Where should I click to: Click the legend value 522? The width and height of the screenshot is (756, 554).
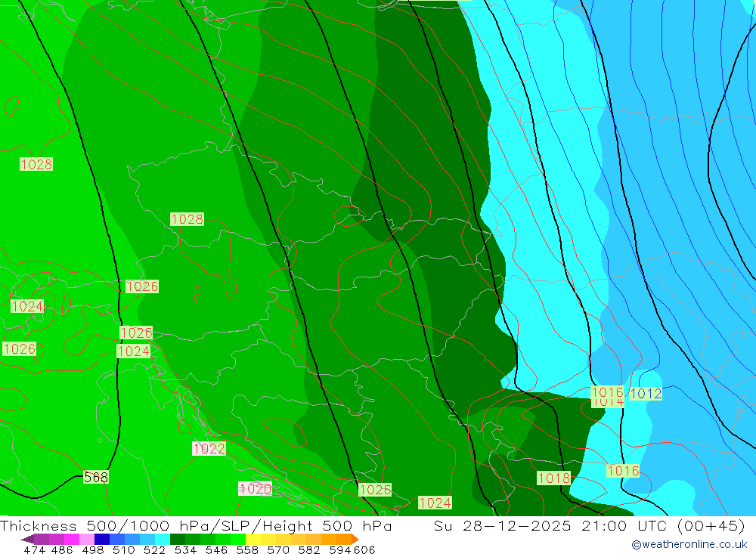154,549
